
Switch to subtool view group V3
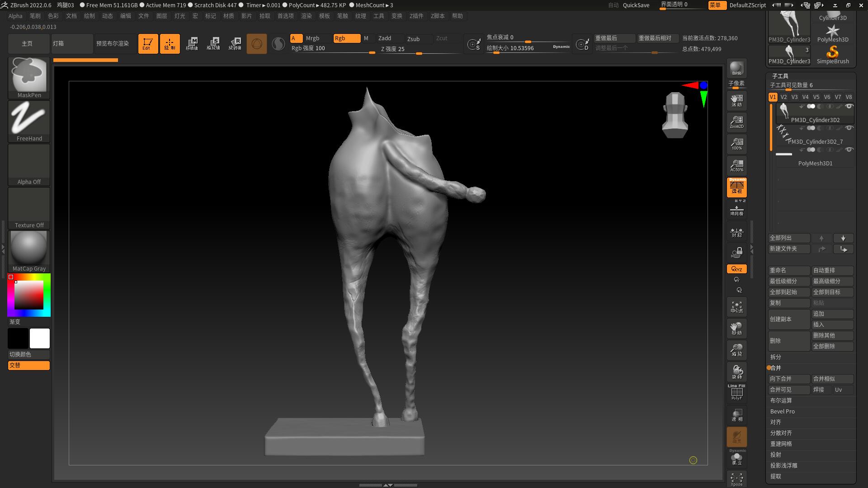[794, 97]
